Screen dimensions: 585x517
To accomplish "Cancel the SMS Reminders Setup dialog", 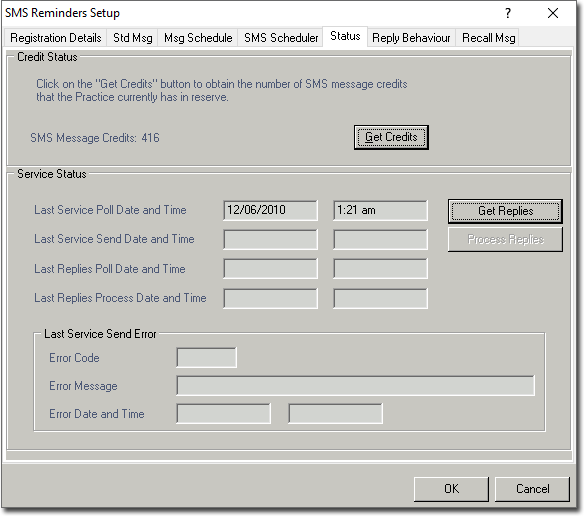I will pyautogui.click(x=532, y=489).
